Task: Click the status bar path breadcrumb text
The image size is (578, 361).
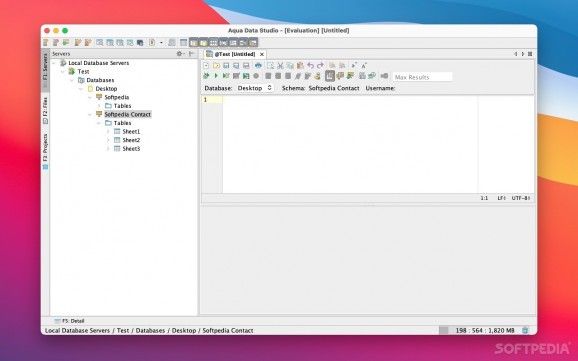Action: point(149,330)
